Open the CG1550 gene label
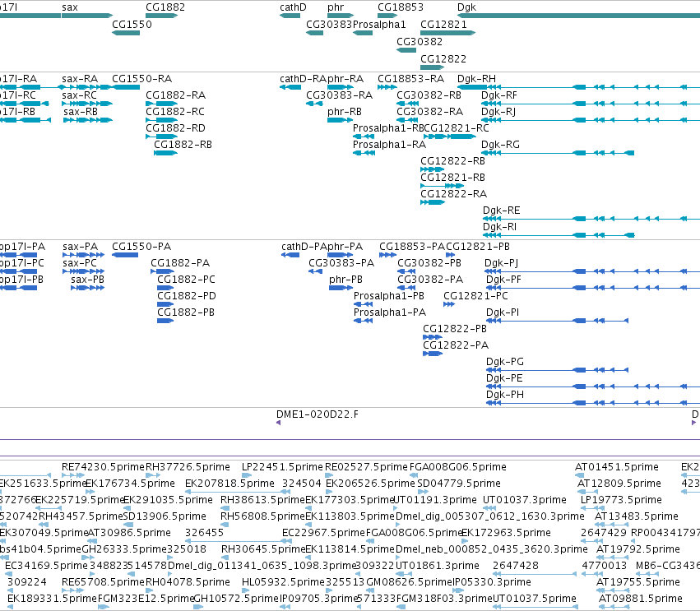 pyautogui.click(x=132, y=25)
